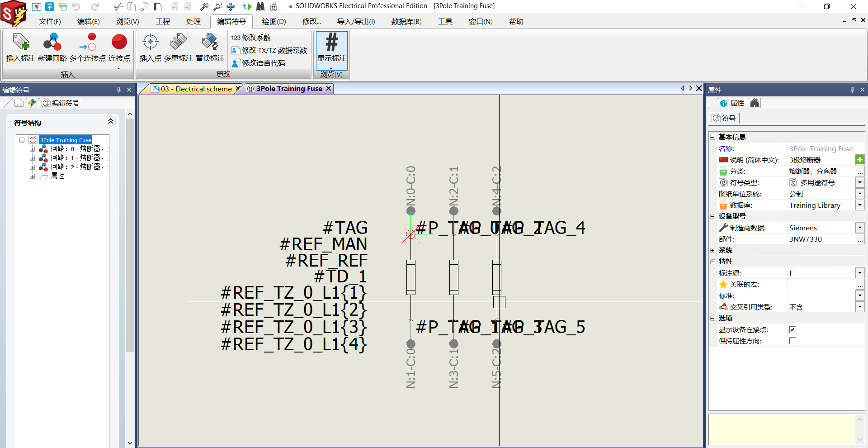
Task: Open the 交叉引用类型 dropdown
Action: [860, 307]
